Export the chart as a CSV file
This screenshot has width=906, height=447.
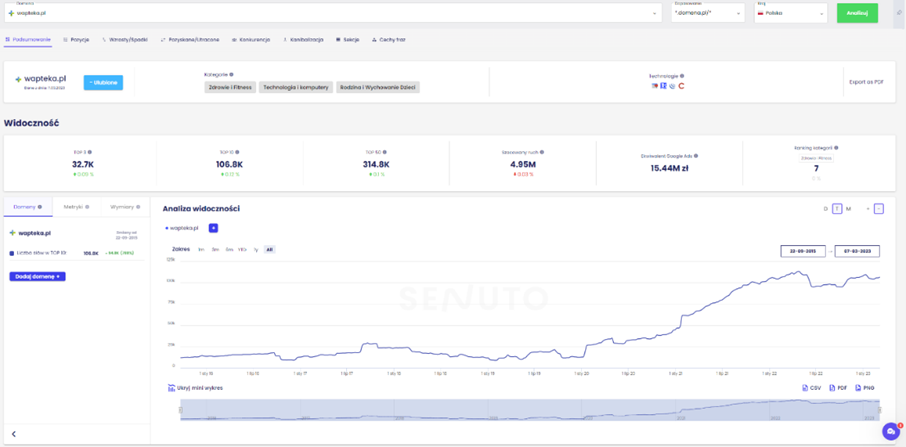(x=812, y=388)
